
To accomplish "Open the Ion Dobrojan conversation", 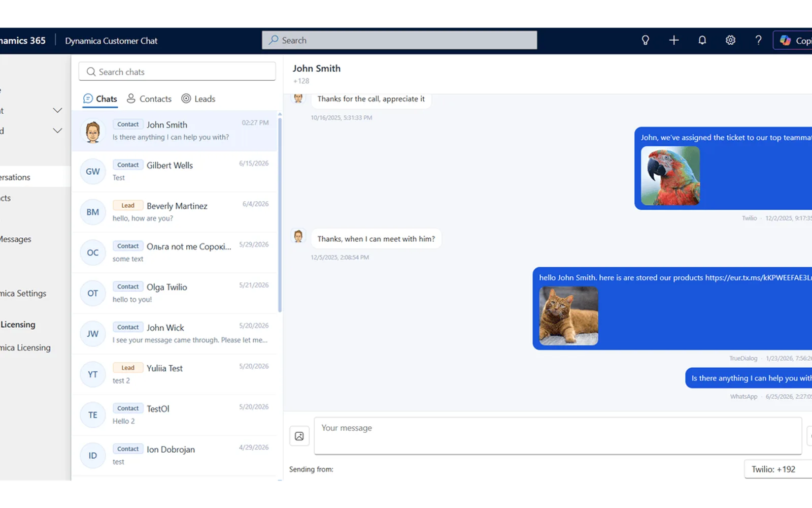I will pos(175,456).
